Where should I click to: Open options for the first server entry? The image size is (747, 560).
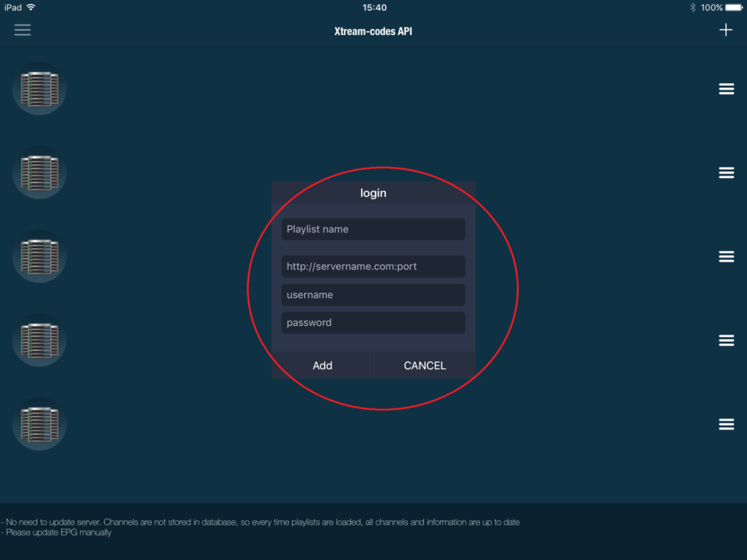click(x=726, y=88)
